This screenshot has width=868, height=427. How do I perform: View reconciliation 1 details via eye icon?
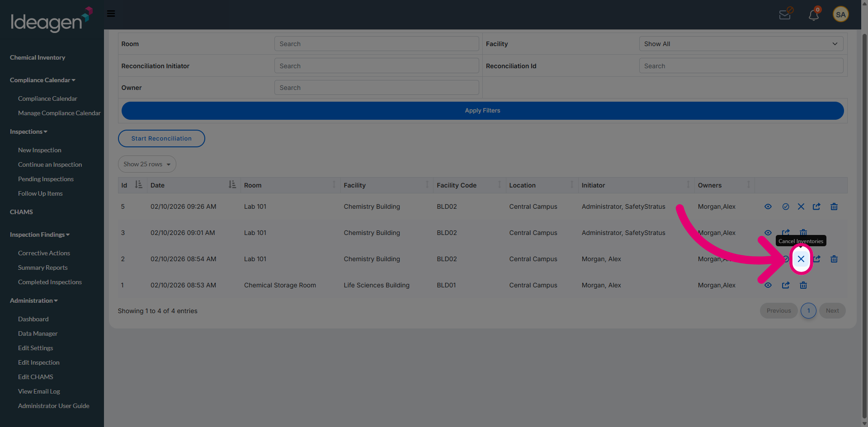[768, 285]
